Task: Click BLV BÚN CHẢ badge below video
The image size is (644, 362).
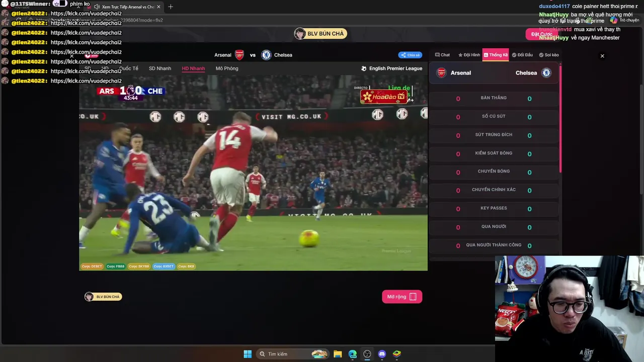Action: [x=103, y=297]
